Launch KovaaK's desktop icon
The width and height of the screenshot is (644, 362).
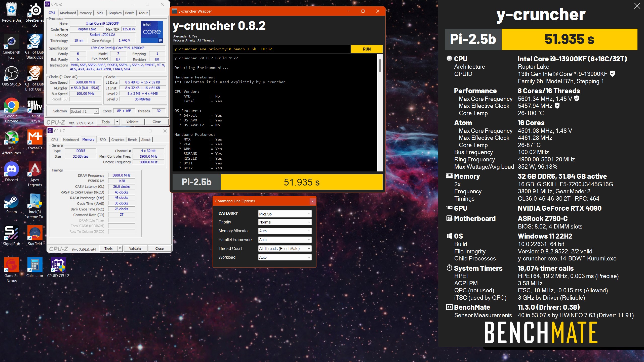coord(35,140)
